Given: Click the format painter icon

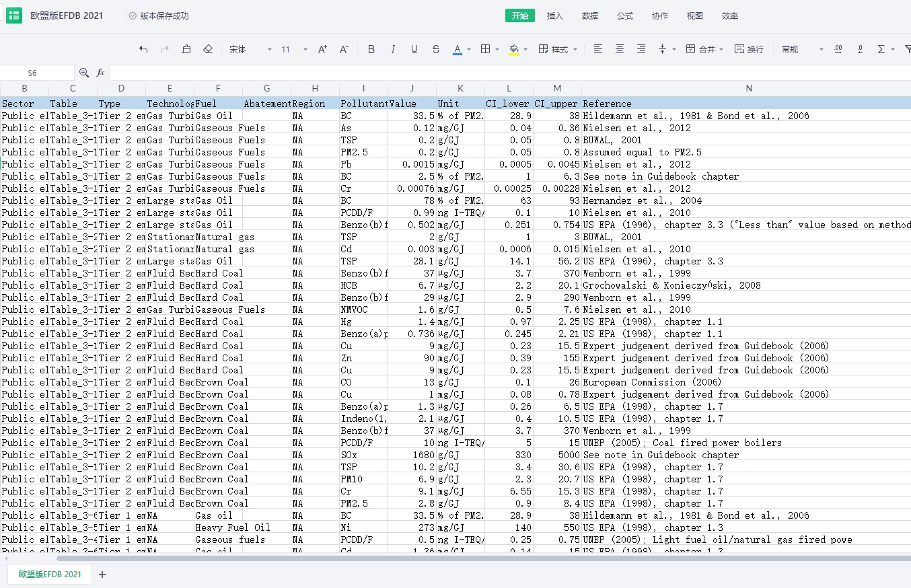Looking at the screenshot, I should coord(186,49).
